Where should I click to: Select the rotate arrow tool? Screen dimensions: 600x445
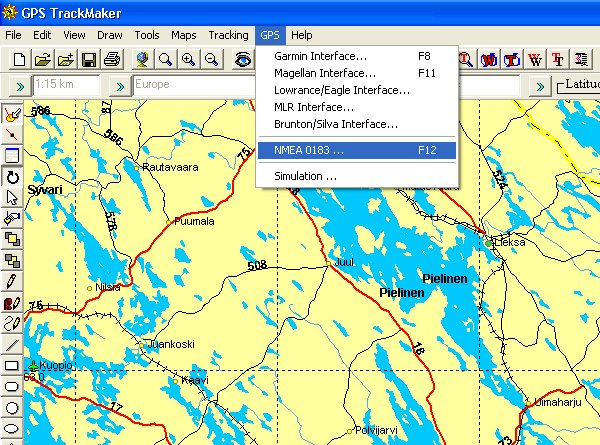point(12,177)
